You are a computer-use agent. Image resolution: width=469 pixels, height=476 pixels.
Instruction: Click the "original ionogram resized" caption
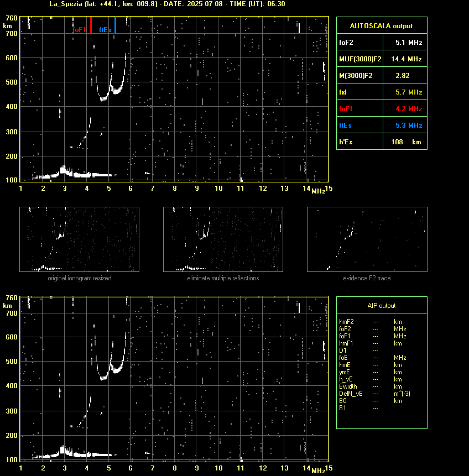pyautogui.click(x=80, y=278)
